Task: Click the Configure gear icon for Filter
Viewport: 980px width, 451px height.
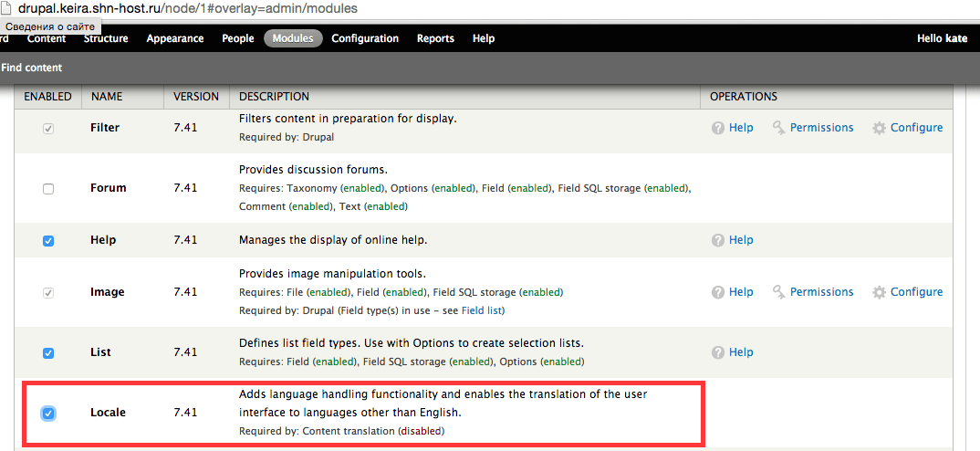Action: [x=879, y=128]
